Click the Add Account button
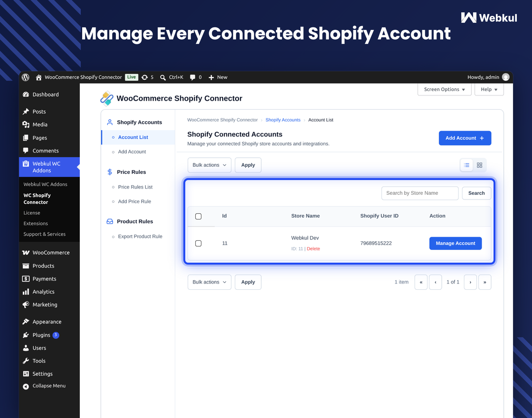The image size is (532, 418). [465, 138]
